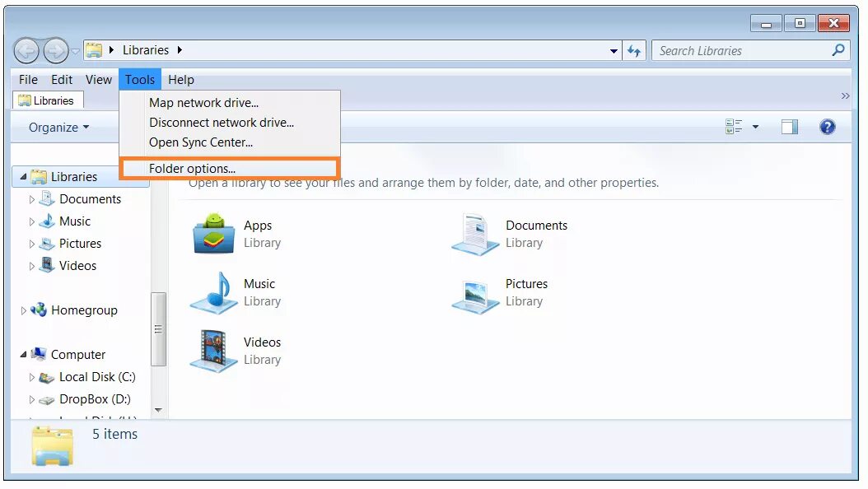This screenshot has width=868, height=489.
Task: Open the File menu
Action: click(28, 80)
